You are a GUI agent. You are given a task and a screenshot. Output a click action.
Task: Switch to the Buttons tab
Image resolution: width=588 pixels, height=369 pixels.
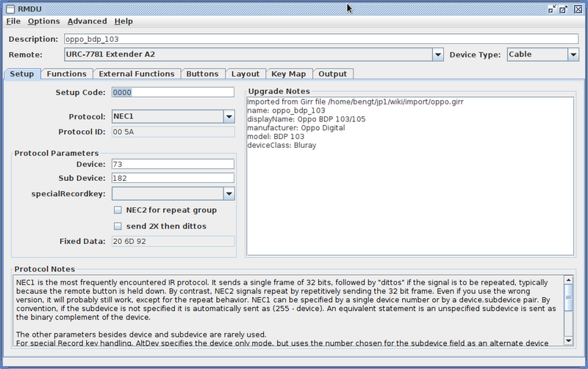[203, 74]
